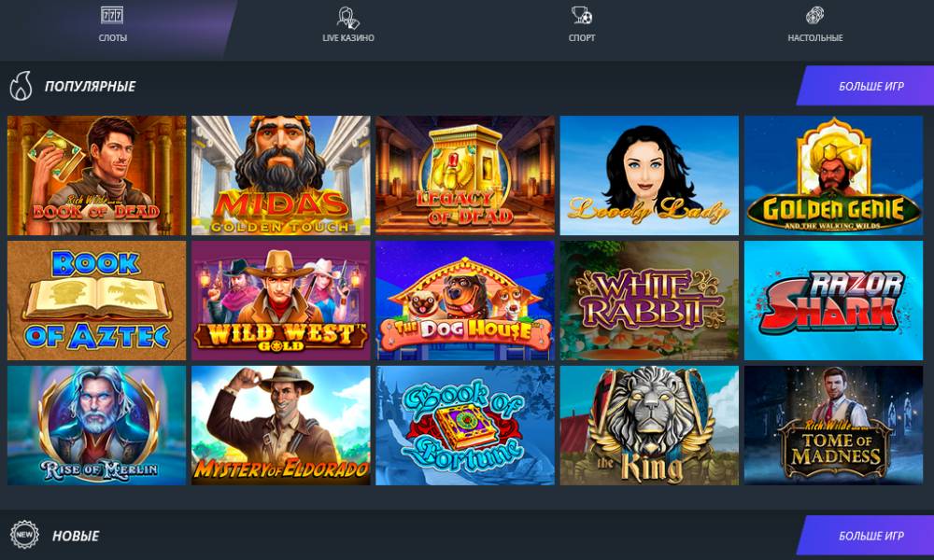Select the Live Казино dealer icon
934x560 pixels.
(x=347, y=17)
